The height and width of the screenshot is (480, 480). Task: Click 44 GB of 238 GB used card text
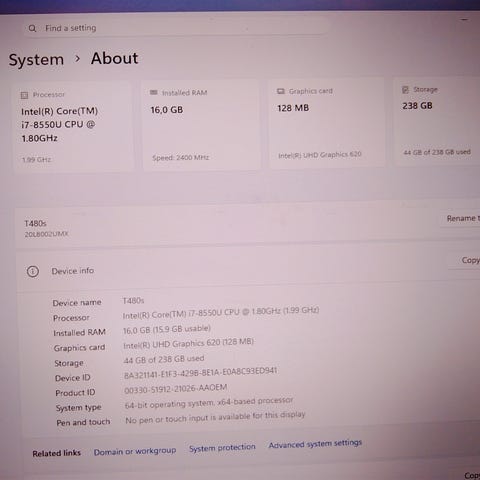(x=437, y=152)
